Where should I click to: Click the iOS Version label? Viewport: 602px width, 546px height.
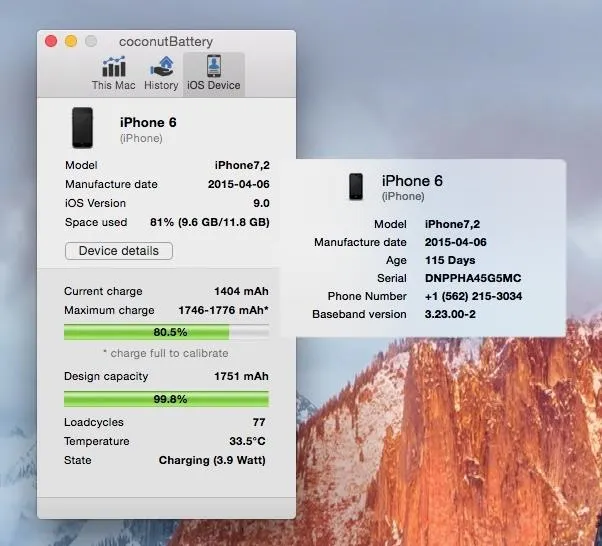tap(95, 203)
